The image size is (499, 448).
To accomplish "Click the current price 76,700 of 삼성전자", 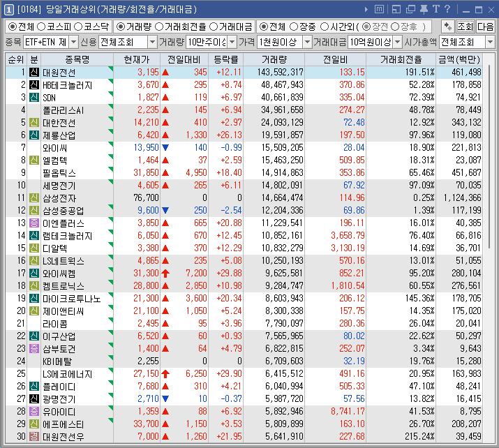I will [x=146, y=197].
